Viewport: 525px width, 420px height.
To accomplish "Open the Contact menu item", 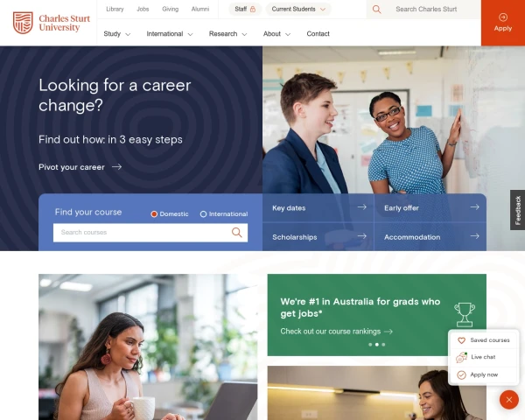I will click(x=318, y=34).
